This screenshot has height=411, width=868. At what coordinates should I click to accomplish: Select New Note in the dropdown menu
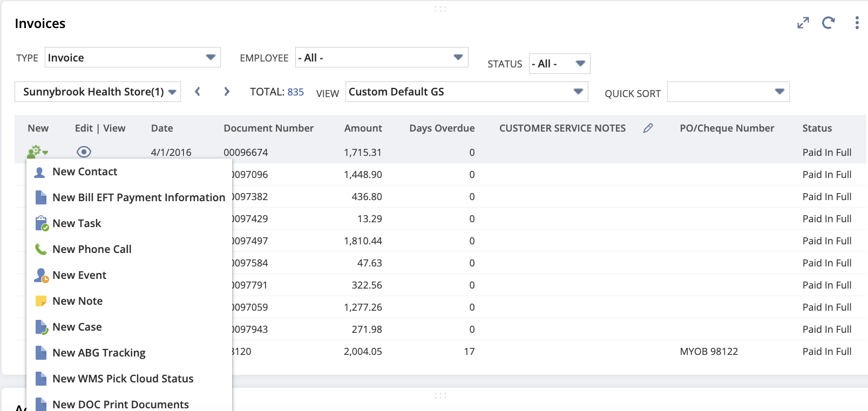click(77, 301)
